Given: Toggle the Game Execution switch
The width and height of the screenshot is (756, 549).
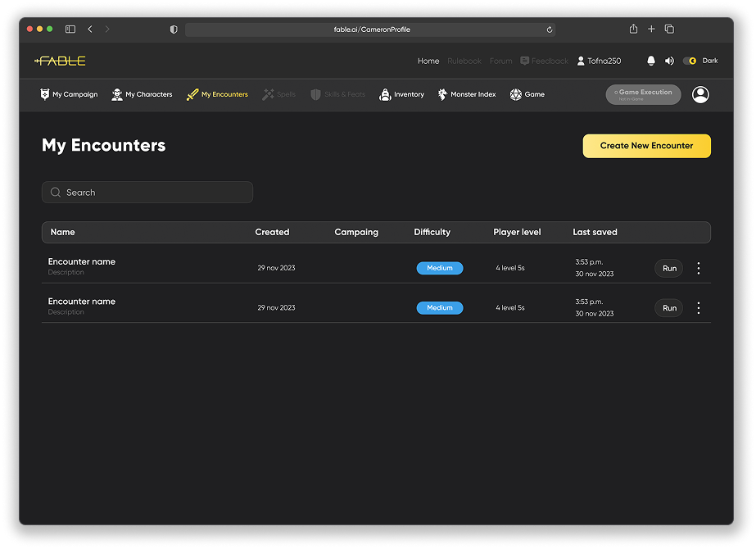Looking at the screenshot, I should pyautogui.click(x=643, y=95).
